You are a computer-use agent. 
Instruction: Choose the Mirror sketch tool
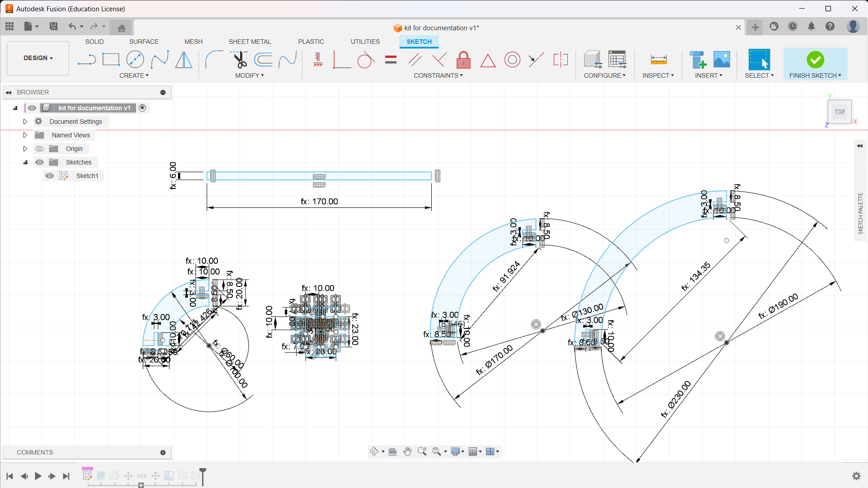coord(184,60)
